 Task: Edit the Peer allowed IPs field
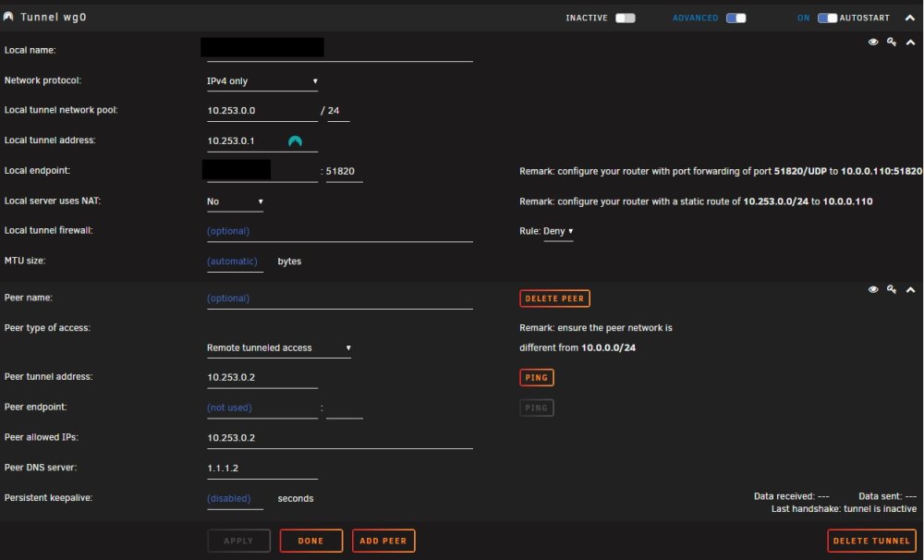[340, 438]
